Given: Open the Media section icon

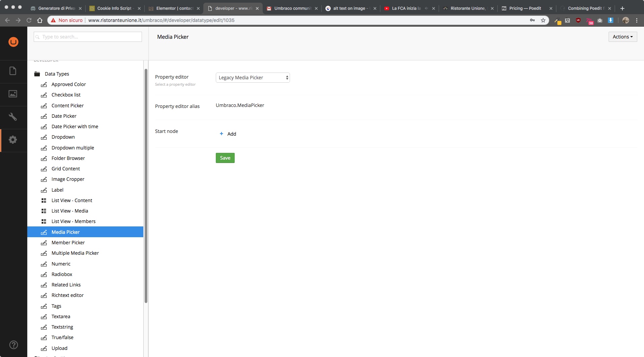Looking at the screenshot, I should [x=13, y=94].
